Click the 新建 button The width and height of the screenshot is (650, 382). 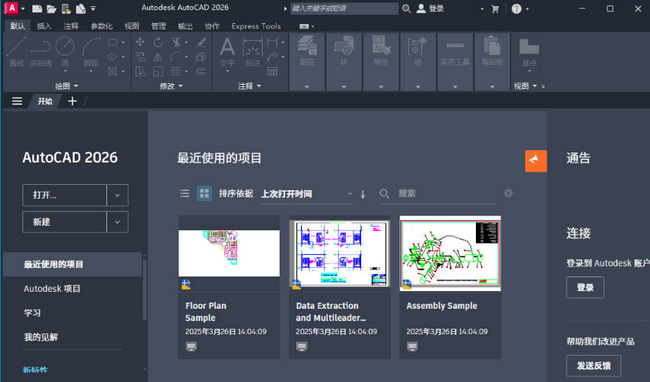(x=64, y=222)
